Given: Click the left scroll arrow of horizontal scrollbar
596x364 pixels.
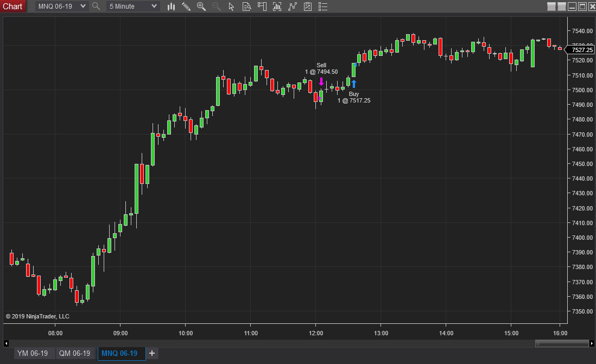Looking at the screenshot, I should (x=6, y=343).
